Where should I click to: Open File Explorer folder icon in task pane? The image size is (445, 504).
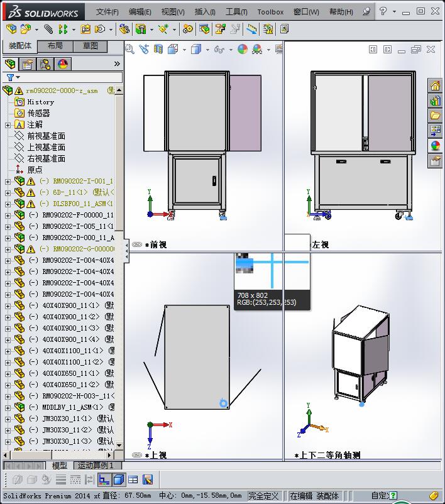pos(435,116)
